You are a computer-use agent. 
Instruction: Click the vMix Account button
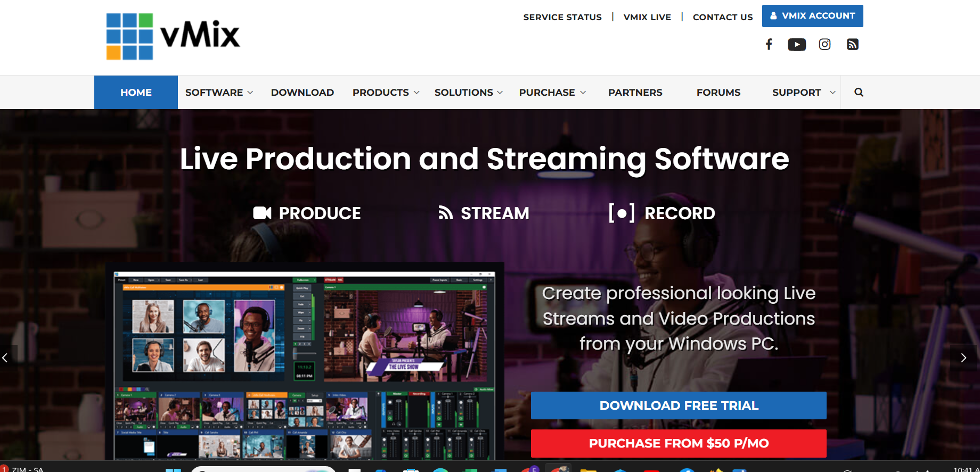(813, 16)
